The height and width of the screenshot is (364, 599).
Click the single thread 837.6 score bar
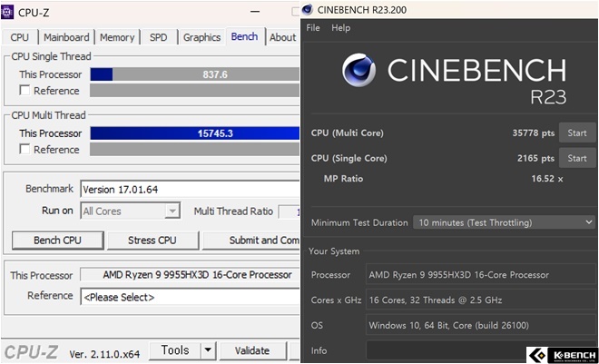[x=195, y=74]
